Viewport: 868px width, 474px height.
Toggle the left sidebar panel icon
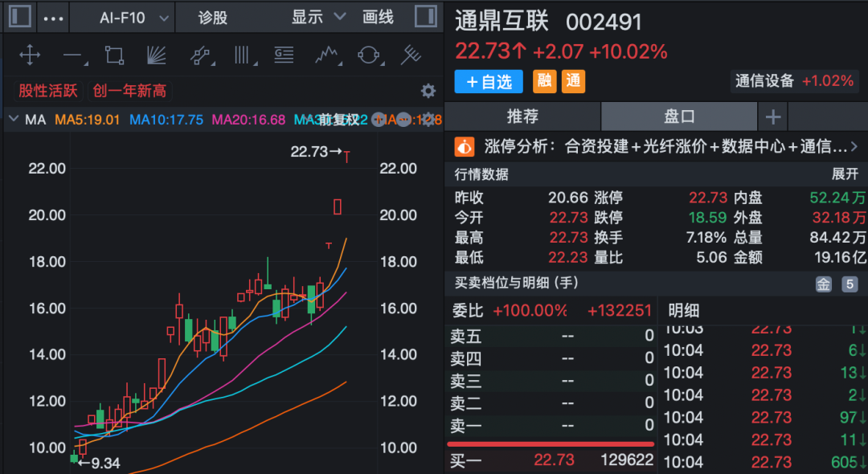pos(20,17)
